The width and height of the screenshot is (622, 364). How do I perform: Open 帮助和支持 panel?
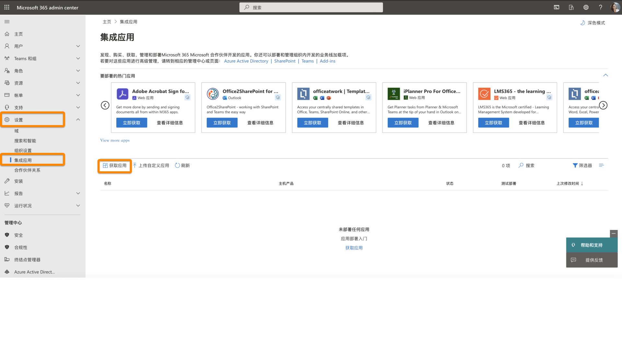click(592, 245)
